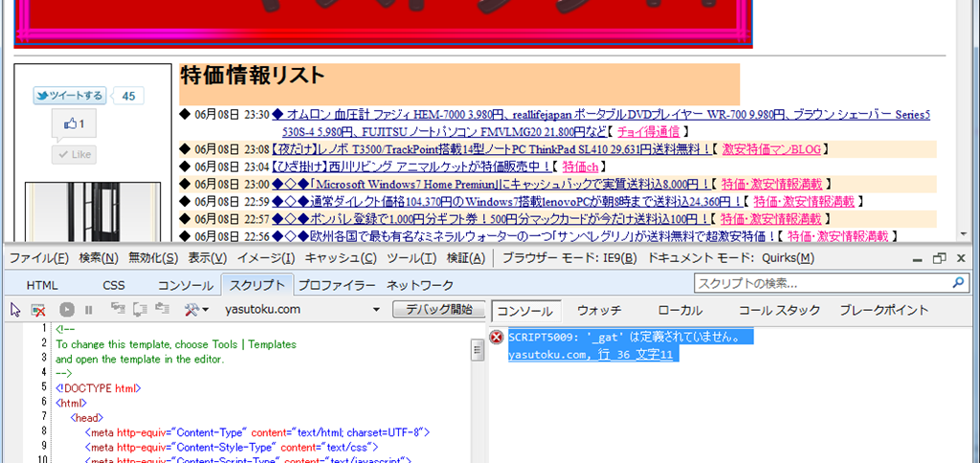Click the ツイートする tweet button

(x=69, y=96)
